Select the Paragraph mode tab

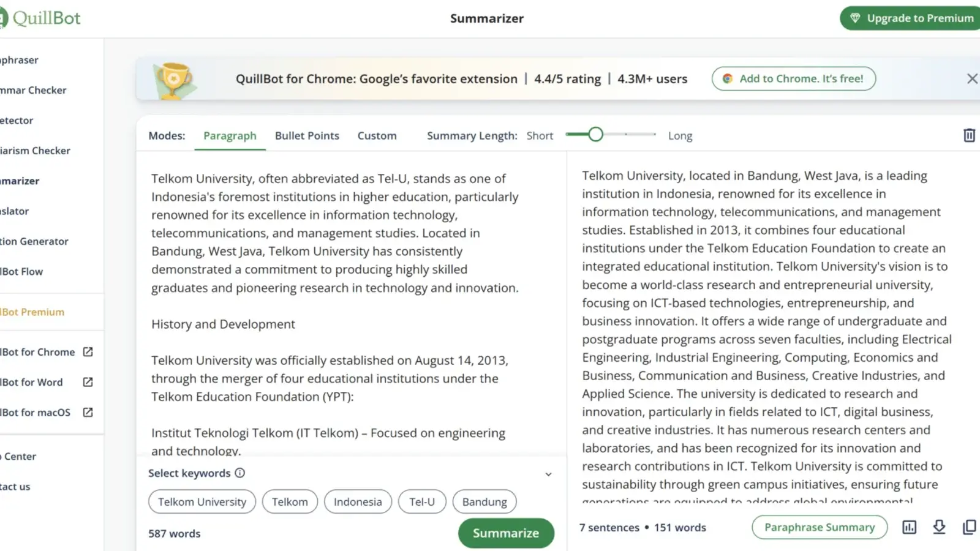point(230,135)
